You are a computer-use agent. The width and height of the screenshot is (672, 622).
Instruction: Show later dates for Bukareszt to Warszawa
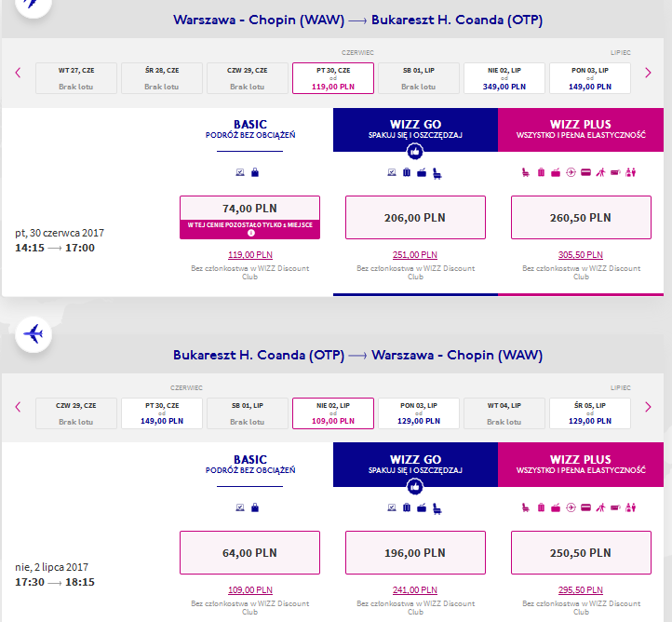(x=648, y=407)
